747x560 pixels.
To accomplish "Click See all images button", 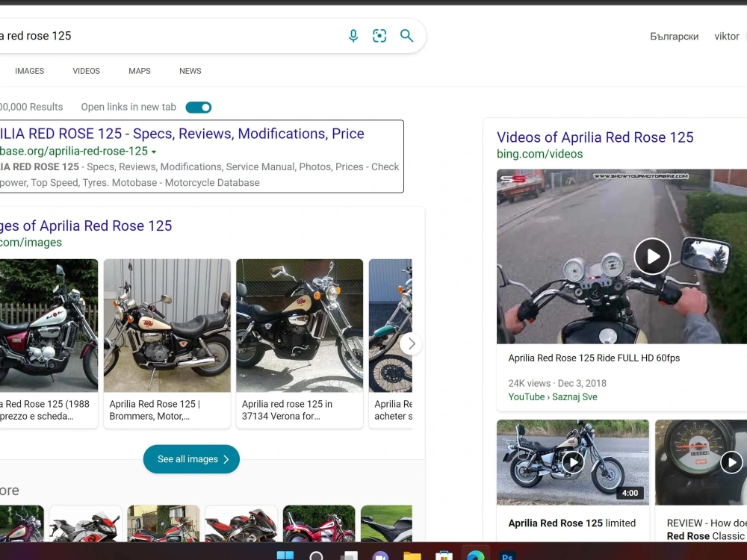I will [x=191, y=459].
